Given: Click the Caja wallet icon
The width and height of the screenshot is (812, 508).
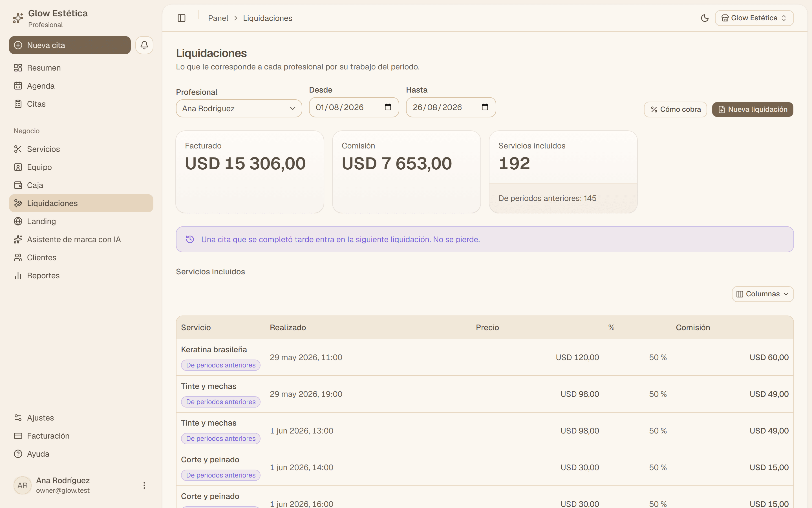Looking at the screenshot, I should [x=18, y=185].
